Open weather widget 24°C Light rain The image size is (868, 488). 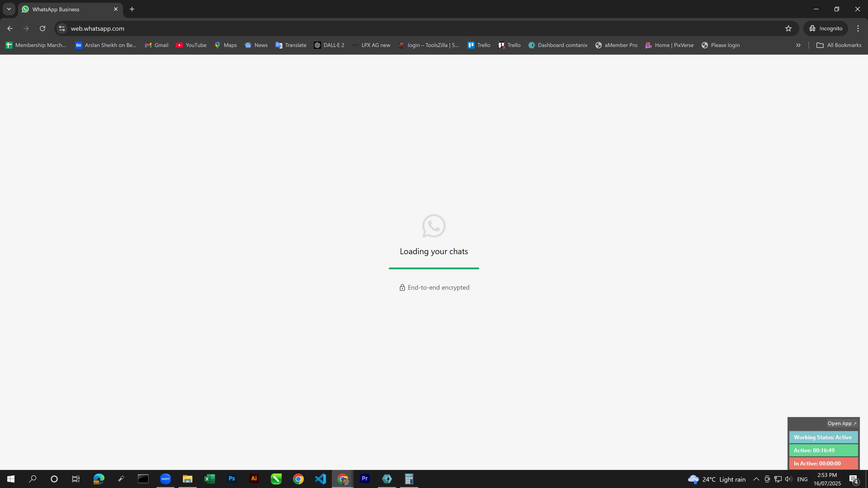(x=717, y=479)
